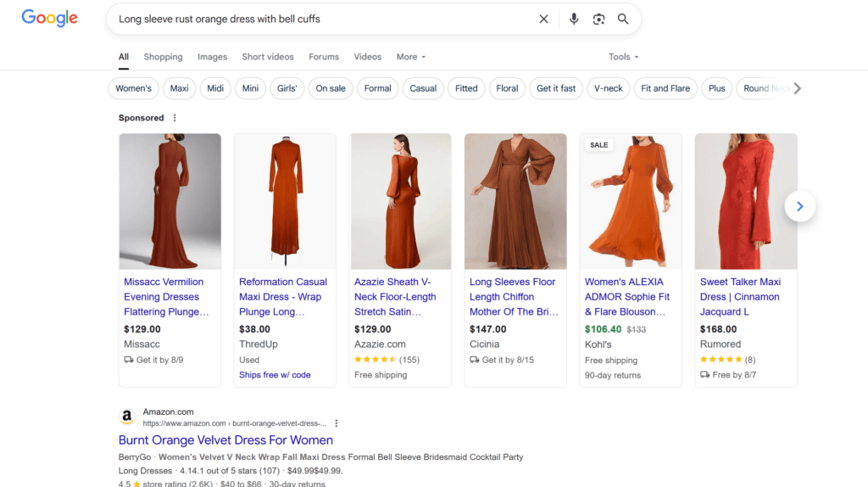This screenshot has height=487, width=868.
Task: Open the Missacc Vermilion dress image
Action: point(170,201)
